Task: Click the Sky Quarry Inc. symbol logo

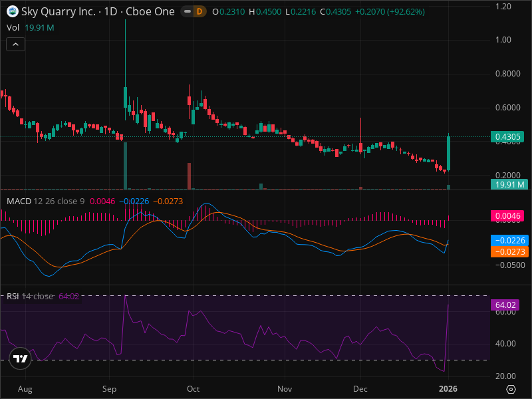Action: coord(13,11)
